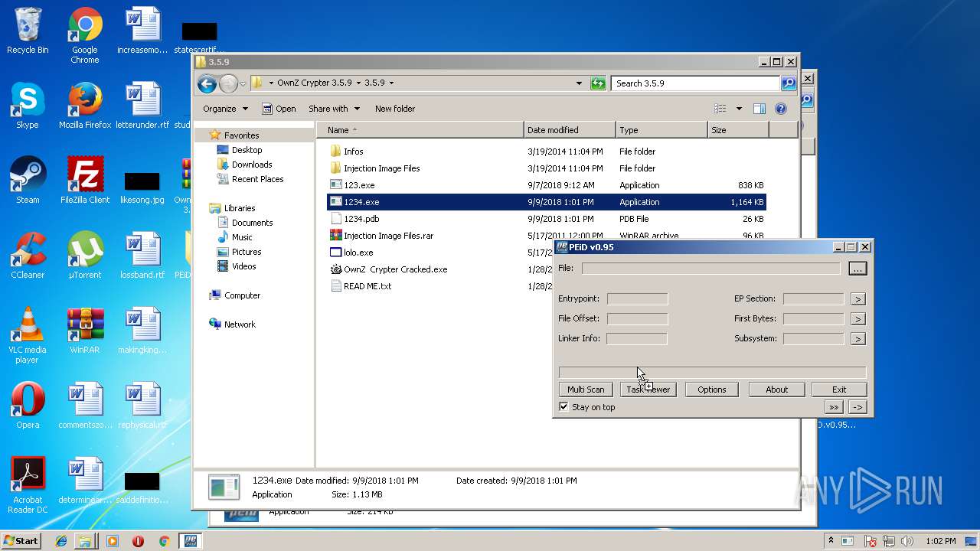
Task: Launch FileZilla Client desktop icon
Action: (x=85, y=181)
